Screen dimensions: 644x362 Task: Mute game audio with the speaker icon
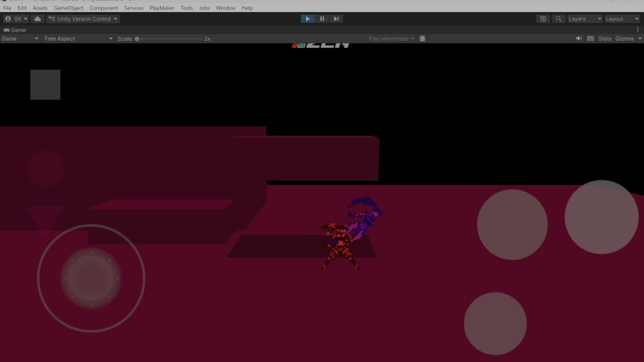tap(579, 39)
